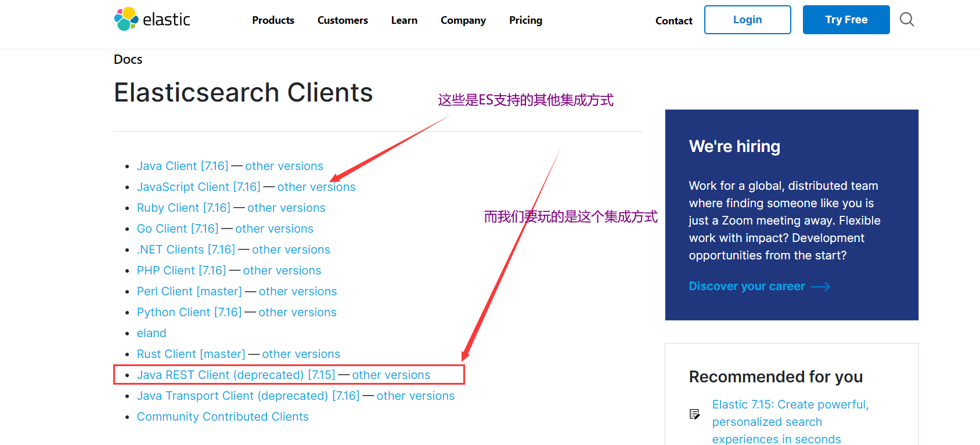
Task: View other versions of Python Client
Action: (297, 312)
